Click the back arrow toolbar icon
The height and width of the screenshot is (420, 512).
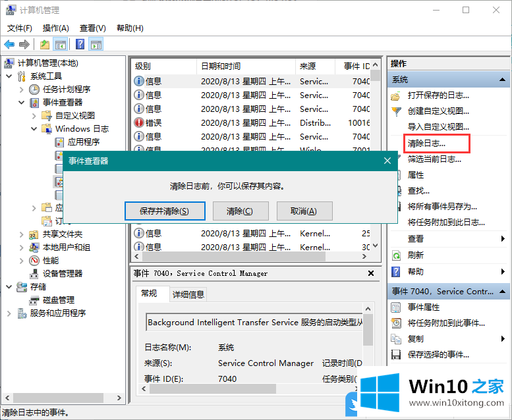(9, 44)
